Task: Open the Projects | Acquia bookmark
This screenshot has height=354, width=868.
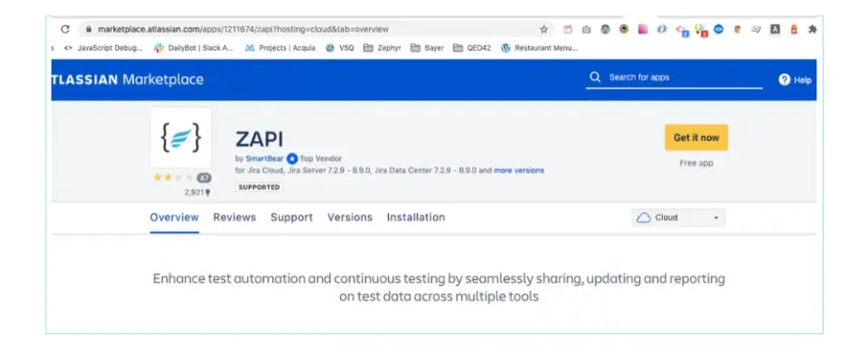Action: 280,48
